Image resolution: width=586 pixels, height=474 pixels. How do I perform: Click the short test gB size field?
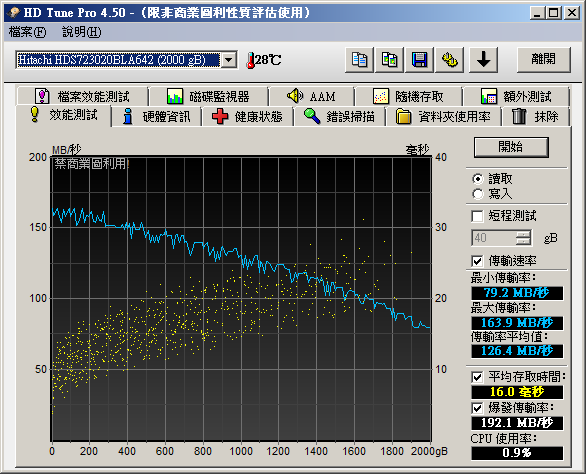[x=494, y=238]
